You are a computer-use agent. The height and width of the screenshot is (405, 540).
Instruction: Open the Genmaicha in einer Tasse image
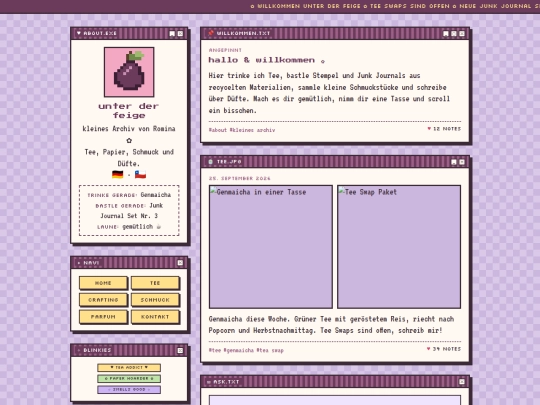coord(271,247)
